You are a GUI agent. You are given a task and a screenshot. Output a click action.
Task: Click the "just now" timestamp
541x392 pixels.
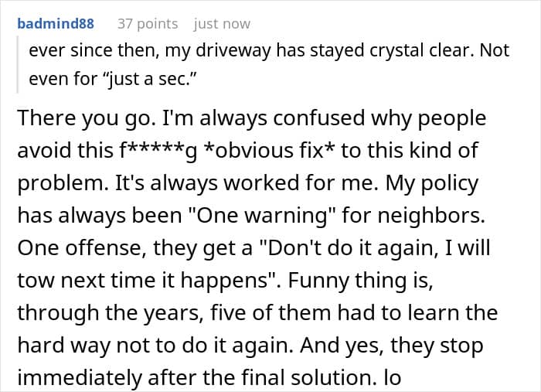coord(222,24)
